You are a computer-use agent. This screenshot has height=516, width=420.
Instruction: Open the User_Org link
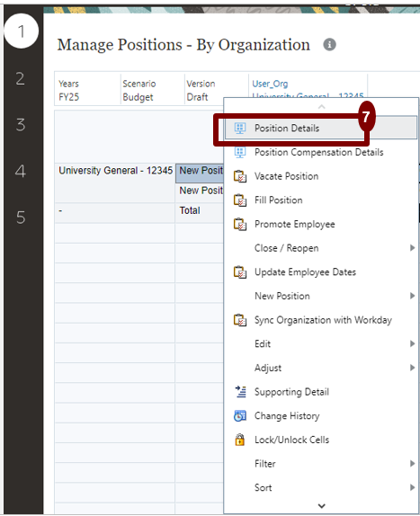270,84
